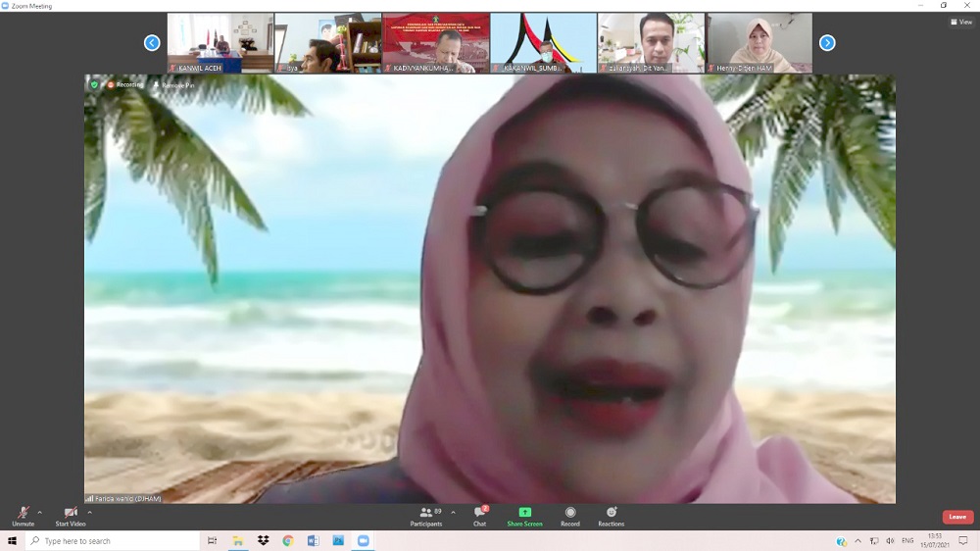The height and width of the screenshot is (551, 980).
Task: Select the KAKANWIL_SUMB participant thumbnail
Action: point(543,43)
